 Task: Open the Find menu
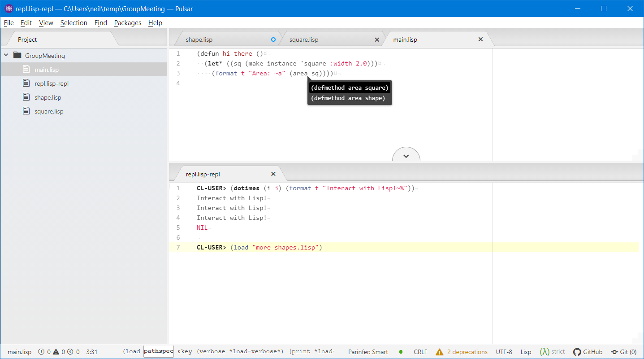pos(101,23)
